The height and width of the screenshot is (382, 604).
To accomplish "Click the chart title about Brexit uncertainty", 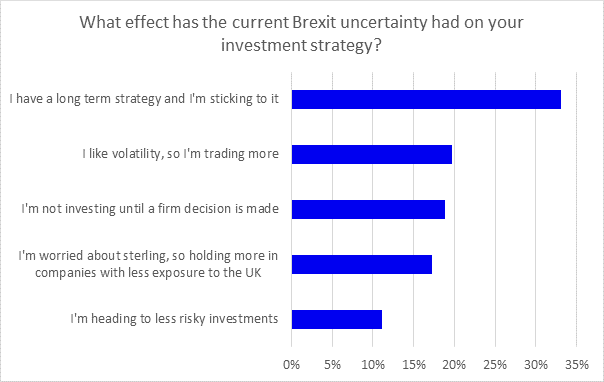I will (301, 34).
